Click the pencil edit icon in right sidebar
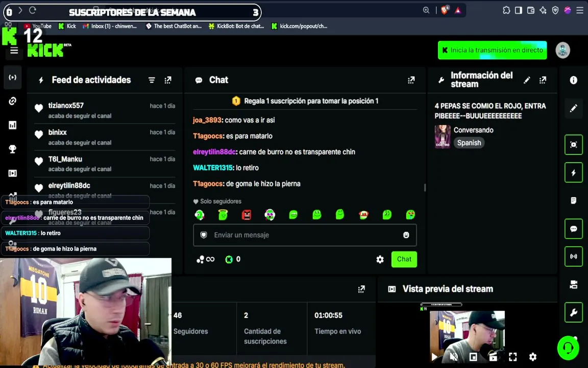Screen dimensions: 588x368 (573, 108)
